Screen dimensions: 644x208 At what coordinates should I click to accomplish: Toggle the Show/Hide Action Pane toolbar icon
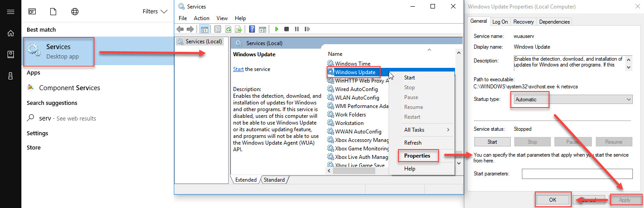coord(263,29)
